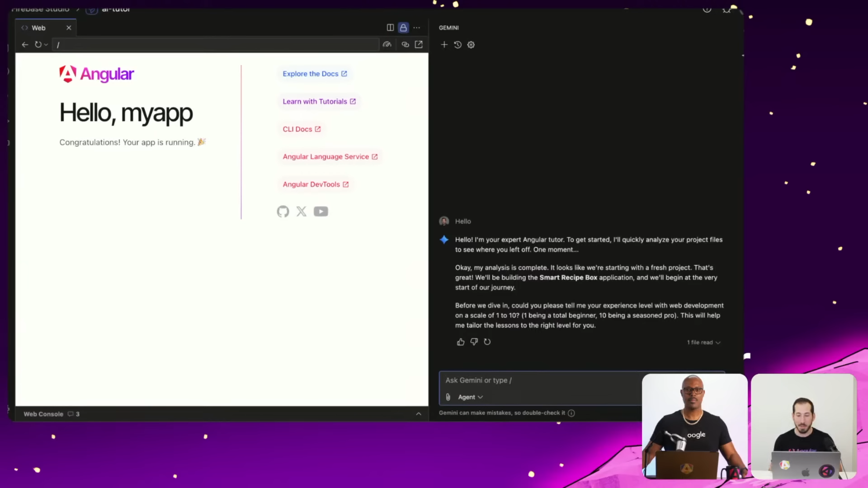Give the Gemini response a thumbs up
This screenshot has height=488, width=868.
[461, 342]
